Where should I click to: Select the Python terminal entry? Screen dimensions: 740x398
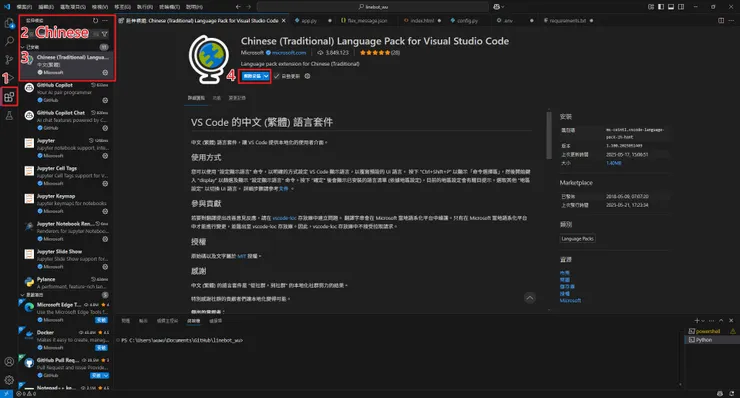click(x=711, y=340)
